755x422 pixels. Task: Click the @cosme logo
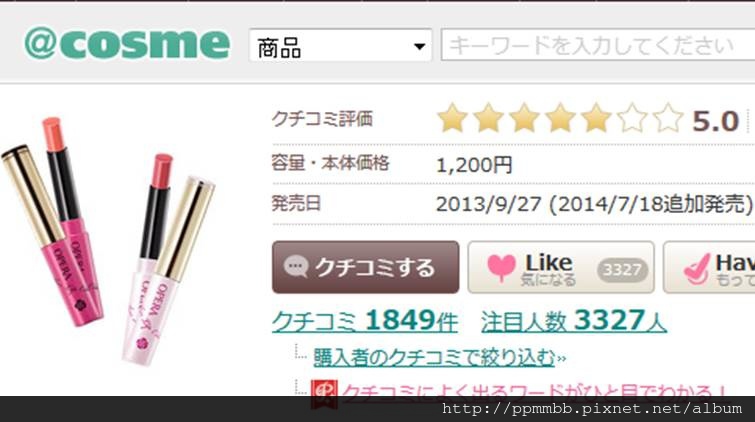[127, 43]
